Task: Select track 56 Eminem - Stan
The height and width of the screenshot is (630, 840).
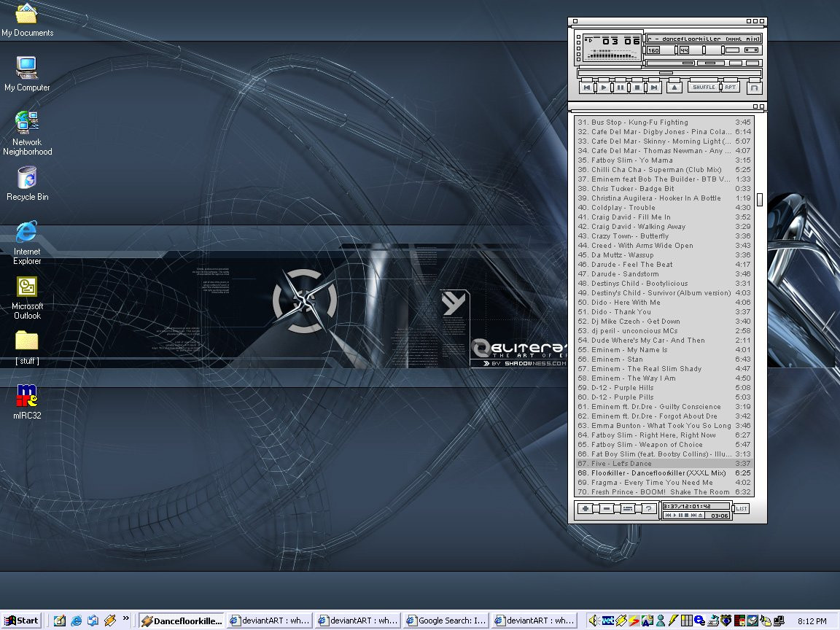Action: [x=664, y=359]
